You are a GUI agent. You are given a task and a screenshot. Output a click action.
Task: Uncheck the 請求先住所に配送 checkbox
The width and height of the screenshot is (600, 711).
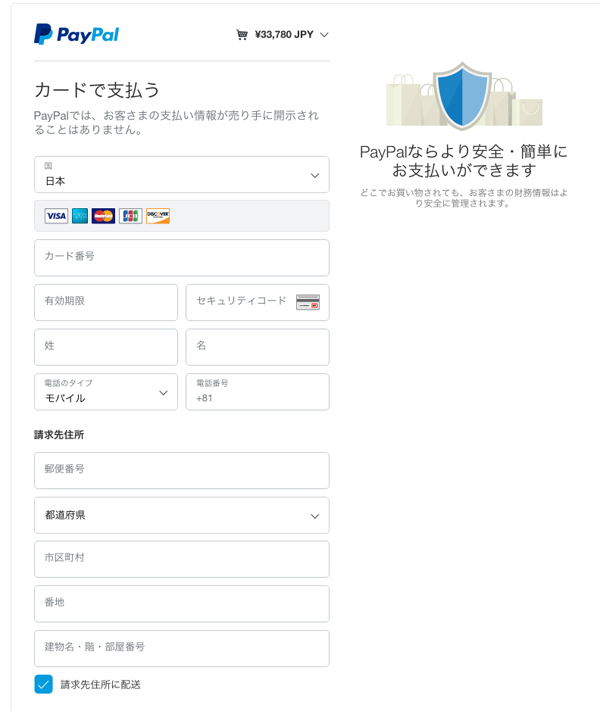click(44, 684)
